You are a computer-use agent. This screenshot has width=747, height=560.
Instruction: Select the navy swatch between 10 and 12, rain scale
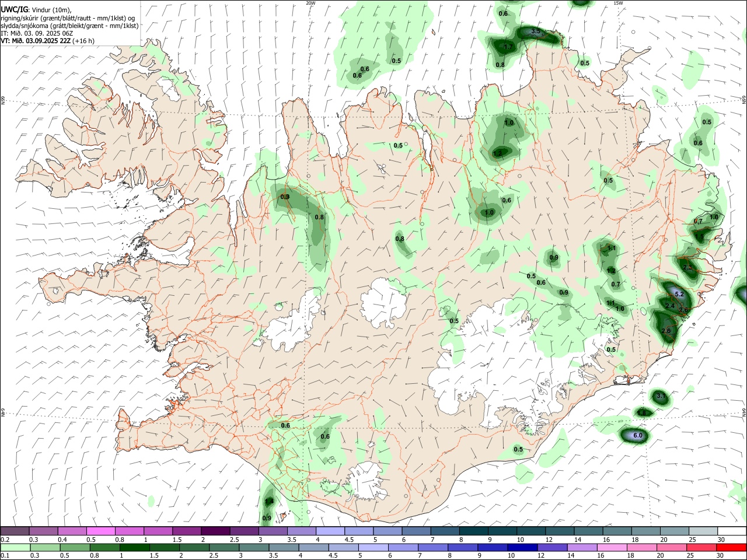[521, 548]
